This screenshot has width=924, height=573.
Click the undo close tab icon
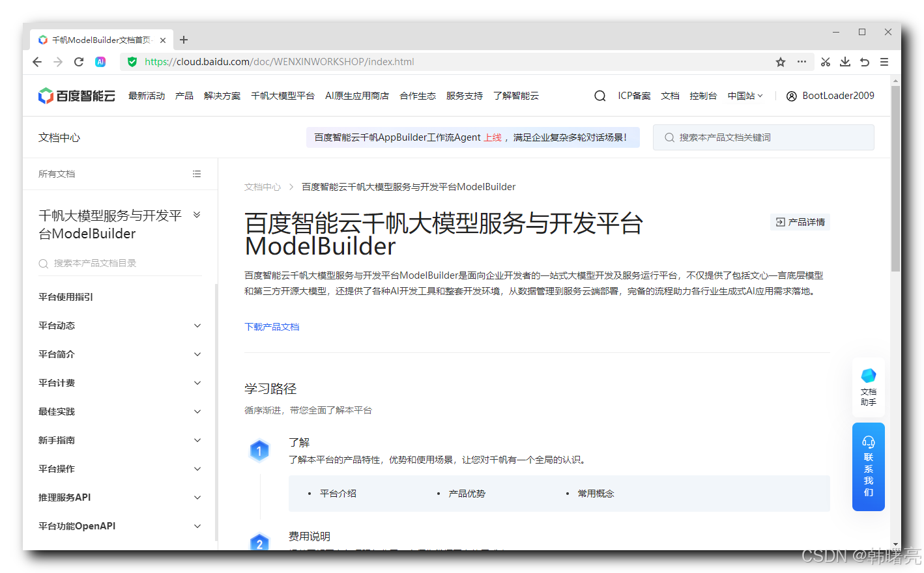(x=865, y=62)
